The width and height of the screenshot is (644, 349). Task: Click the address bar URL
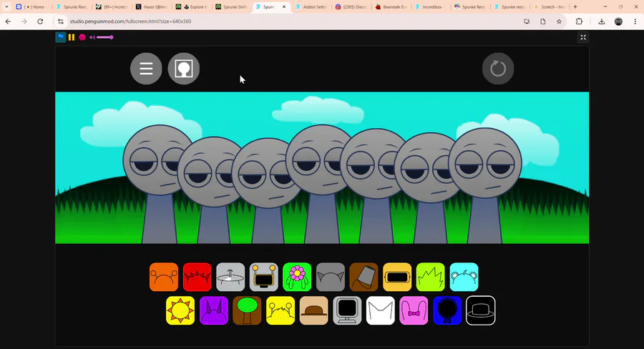point(131,21)
